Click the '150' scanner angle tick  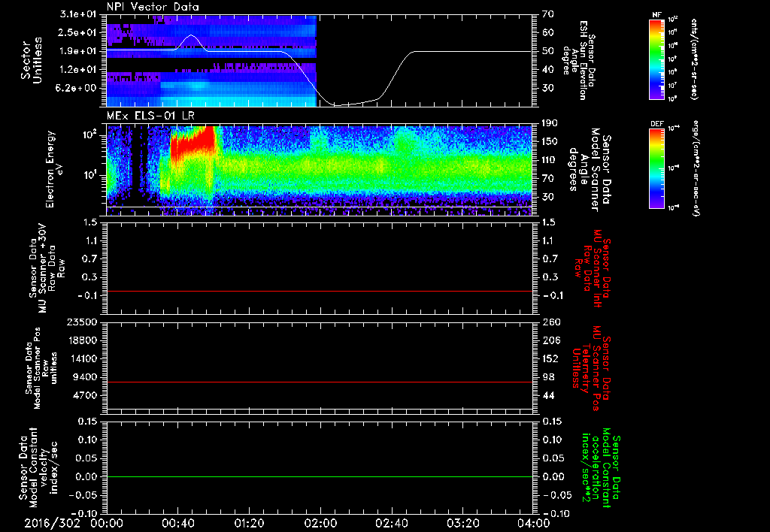point(550,141)
